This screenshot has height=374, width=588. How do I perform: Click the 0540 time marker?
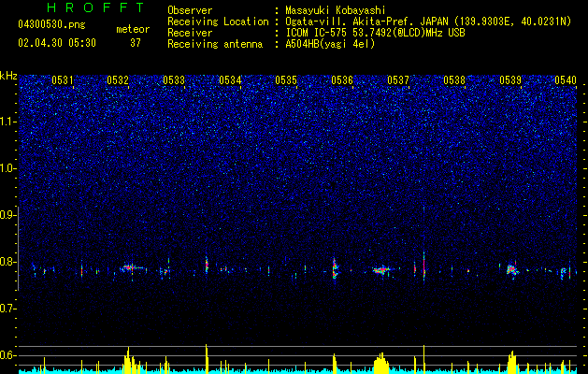click(566, 80)
